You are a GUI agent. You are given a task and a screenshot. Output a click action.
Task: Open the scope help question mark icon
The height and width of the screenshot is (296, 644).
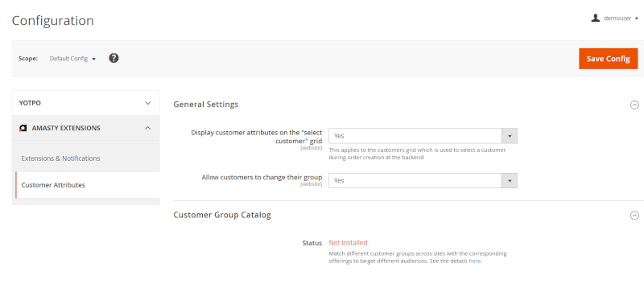[114, 58]
